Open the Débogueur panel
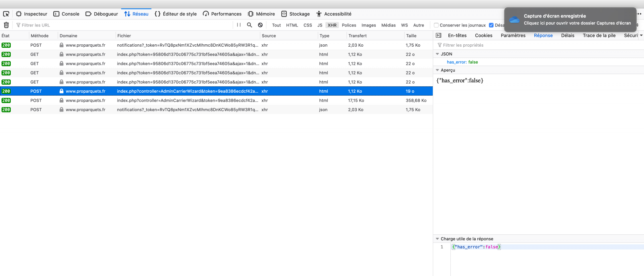644x276 pixels. point(102,14)
